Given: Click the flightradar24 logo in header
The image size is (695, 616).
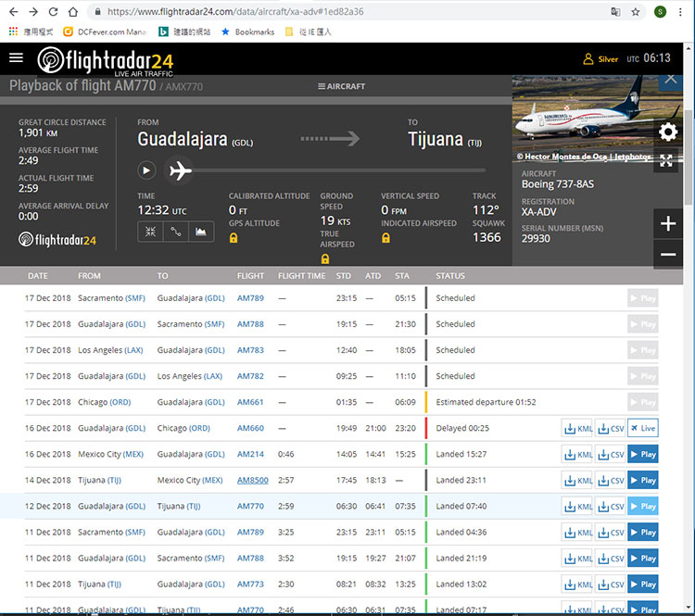Looking at the screenshot, I should click(x=105, y=61).
